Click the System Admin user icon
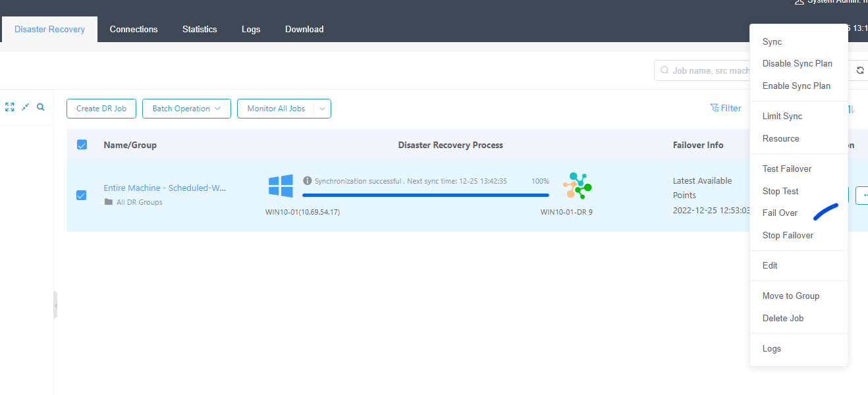 pyautogui.click(x=800, y=3)
